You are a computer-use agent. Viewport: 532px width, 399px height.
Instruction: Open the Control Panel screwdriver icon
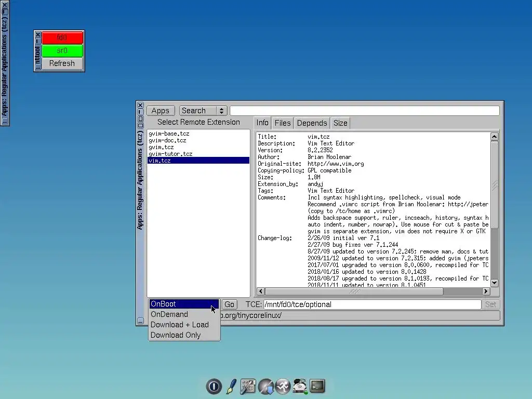248,386
